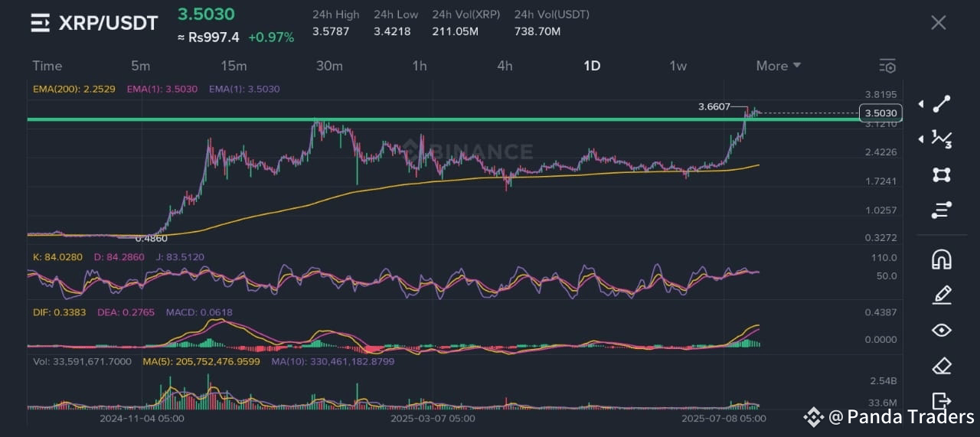Click the D: 84.2860 KDJ label
Image resolution: width=980 pixels, height=437 pixels.
point(119,257)
